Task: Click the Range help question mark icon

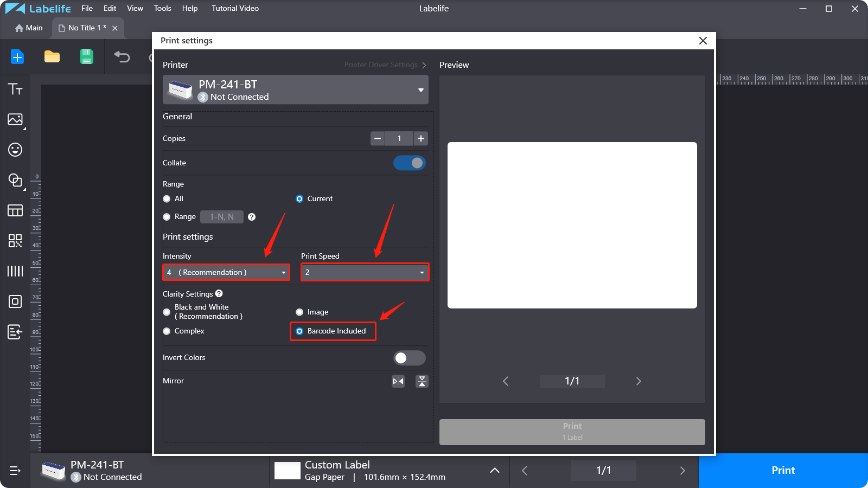Action: (x=252, y=217)
